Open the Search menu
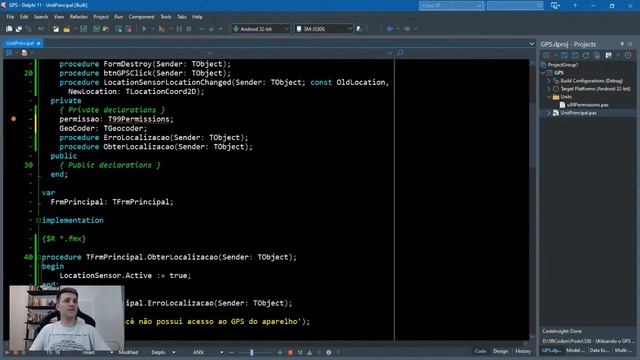The width and height of the screenshot is (640, 360). [x=41, y=17]
